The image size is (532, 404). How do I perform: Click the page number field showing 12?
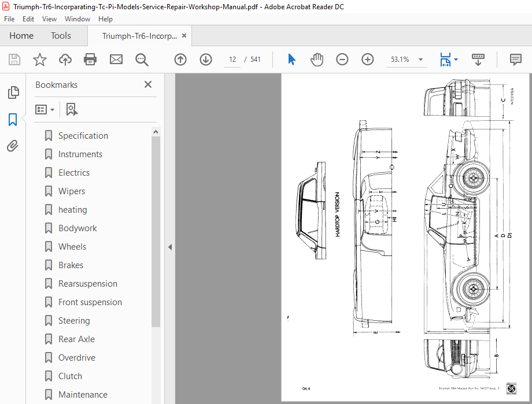(x=232, y=60)
